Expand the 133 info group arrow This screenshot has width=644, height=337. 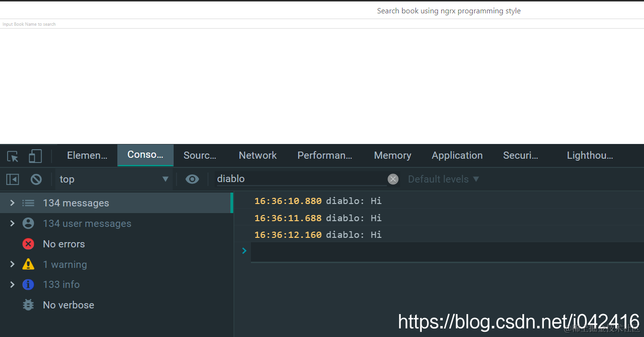[12, 285]
